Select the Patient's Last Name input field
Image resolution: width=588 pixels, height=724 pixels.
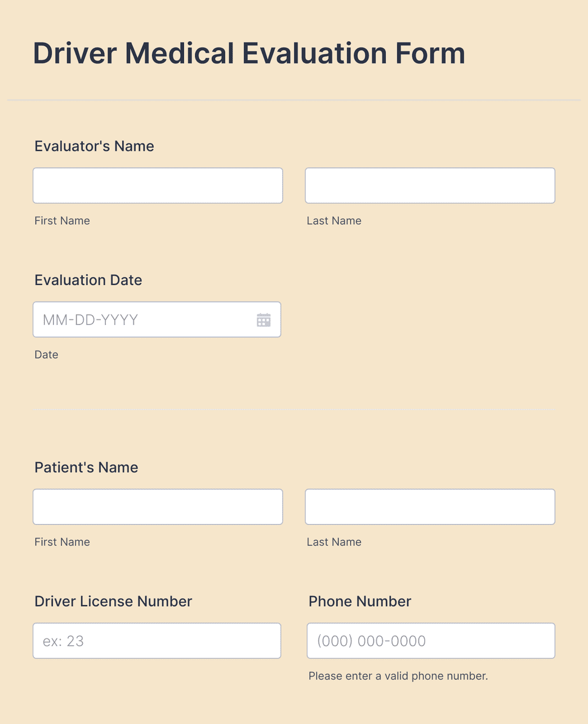click(430, 507)
